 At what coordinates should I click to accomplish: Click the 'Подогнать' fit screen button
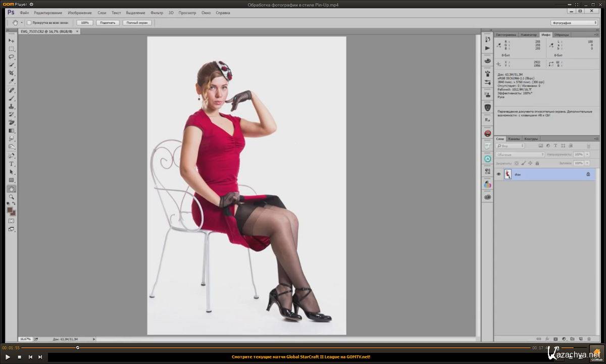point(108,23)
